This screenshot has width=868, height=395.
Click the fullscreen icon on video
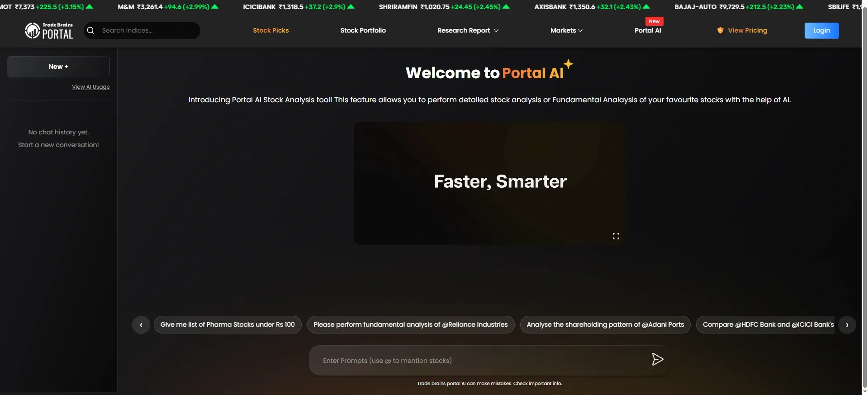(x=616, y=236)
